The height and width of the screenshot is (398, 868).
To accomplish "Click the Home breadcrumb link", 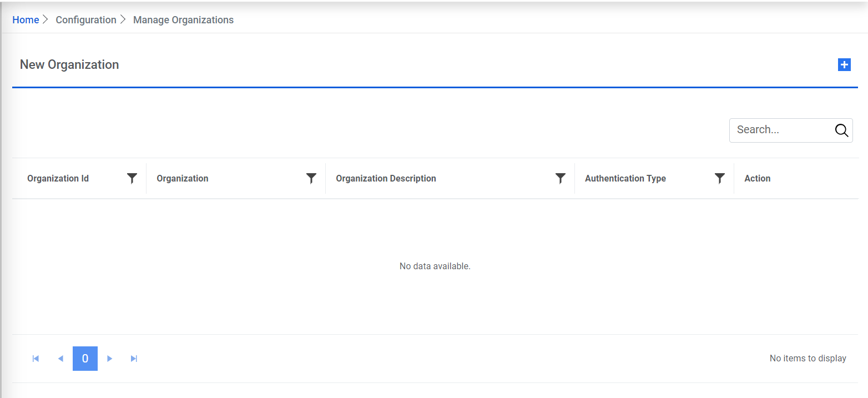I will coord(26,20).
